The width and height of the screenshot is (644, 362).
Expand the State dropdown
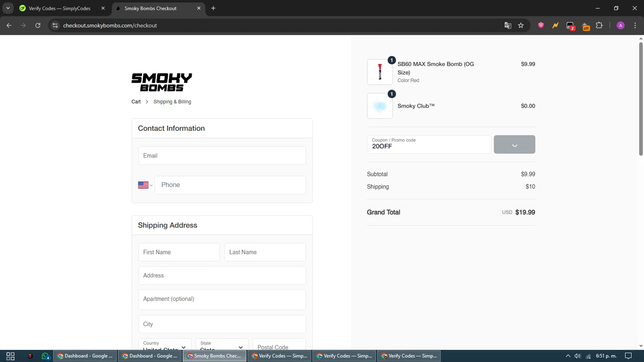[222, 344]
